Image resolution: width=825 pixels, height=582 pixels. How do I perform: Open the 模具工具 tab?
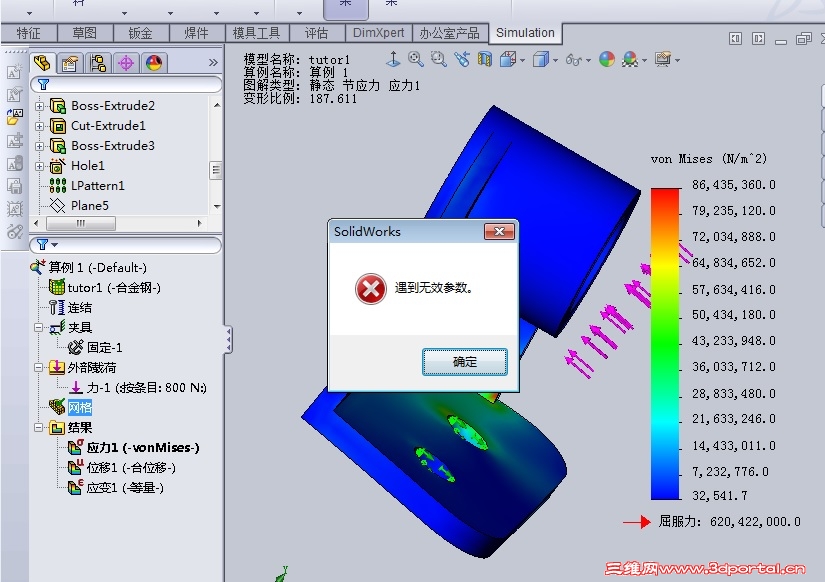[256, 33]
